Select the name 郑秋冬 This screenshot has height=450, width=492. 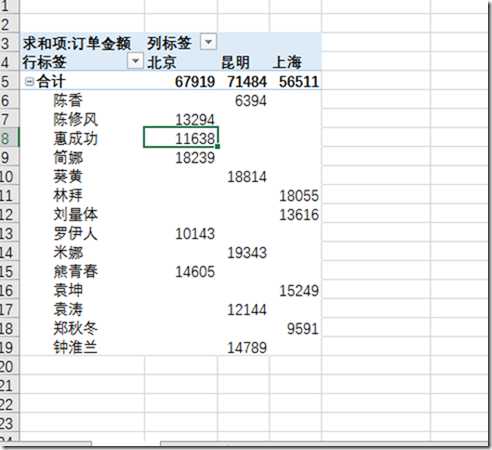(x=76, y=328)
